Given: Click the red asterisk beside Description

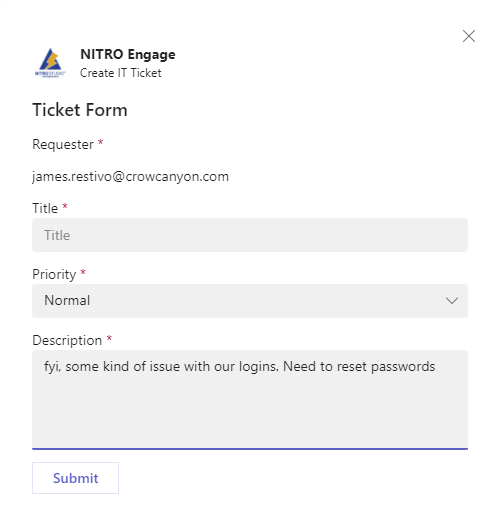Looking at the screenshot, I should click(x=109, y=338).
